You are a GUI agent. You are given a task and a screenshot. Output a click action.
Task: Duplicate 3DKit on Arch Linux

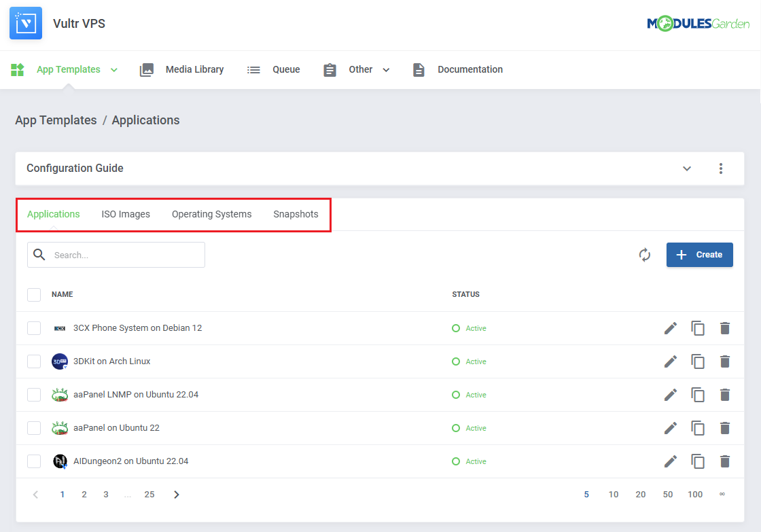pos(697,361)
